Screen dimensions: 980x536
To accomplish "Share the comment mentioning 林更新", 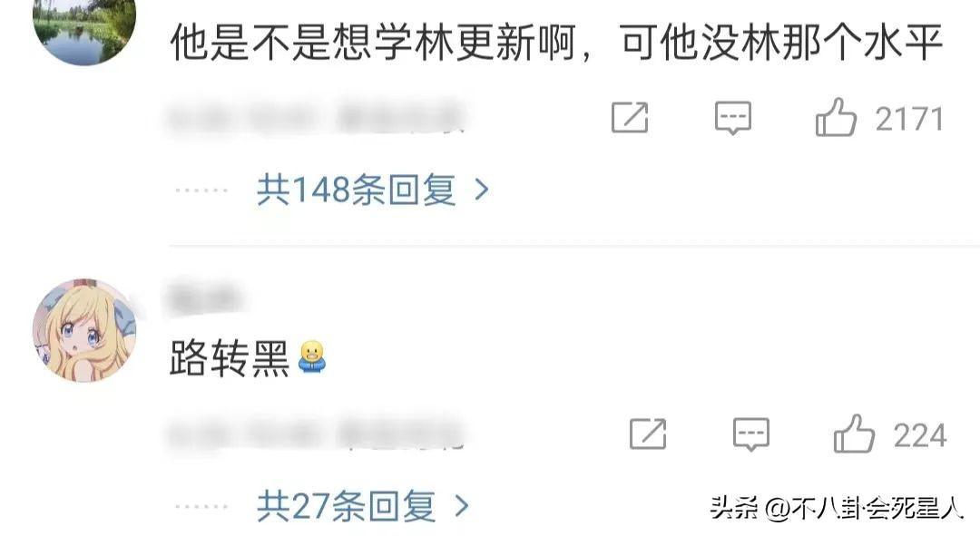I will 630,117.
